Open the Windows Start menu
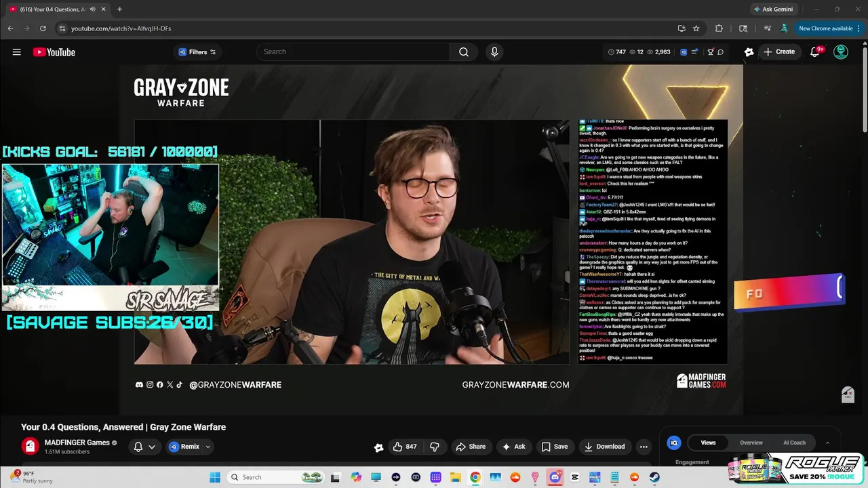 click(x=215, y=477)
